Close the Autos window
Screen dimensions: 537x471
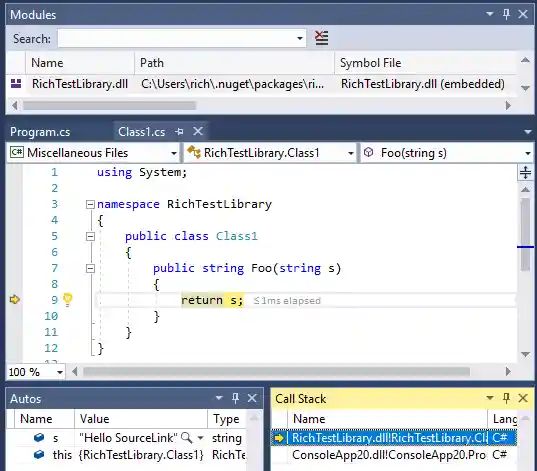click(252, 398)
